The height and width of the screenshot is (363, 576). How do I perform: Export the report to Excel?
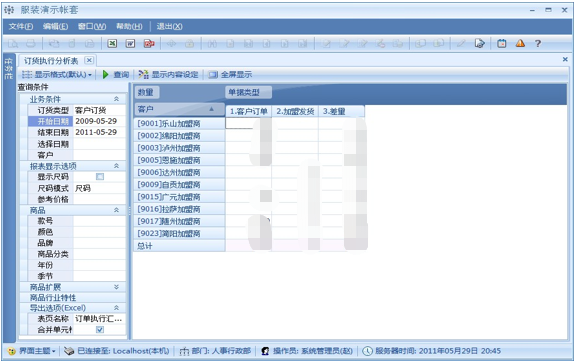[112, 43]
